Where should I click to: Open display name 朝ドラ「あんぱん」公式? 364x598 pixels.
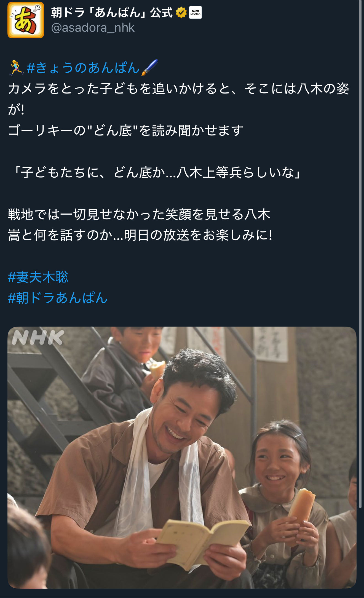pyautogui.click(x=112, y=13)
